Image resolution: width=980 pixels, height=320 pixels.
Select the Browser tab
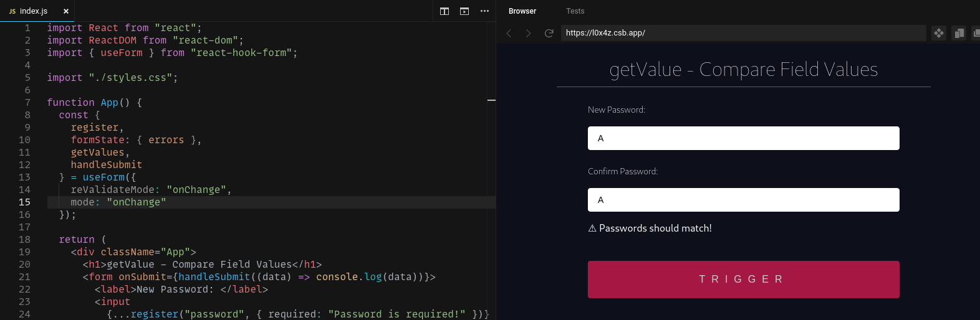pyautogui.click(x=522, y=11)
